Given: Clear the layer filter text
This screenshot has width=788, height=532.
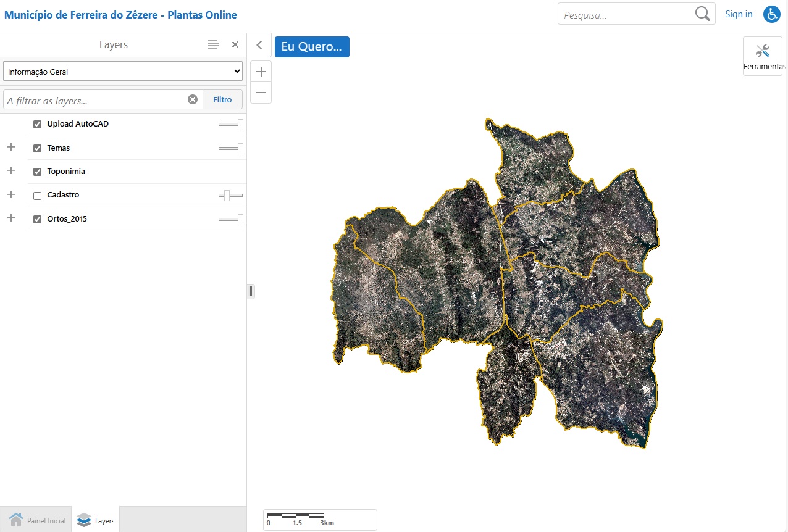Looking at the screenshot, I should (x=193, y=99).
